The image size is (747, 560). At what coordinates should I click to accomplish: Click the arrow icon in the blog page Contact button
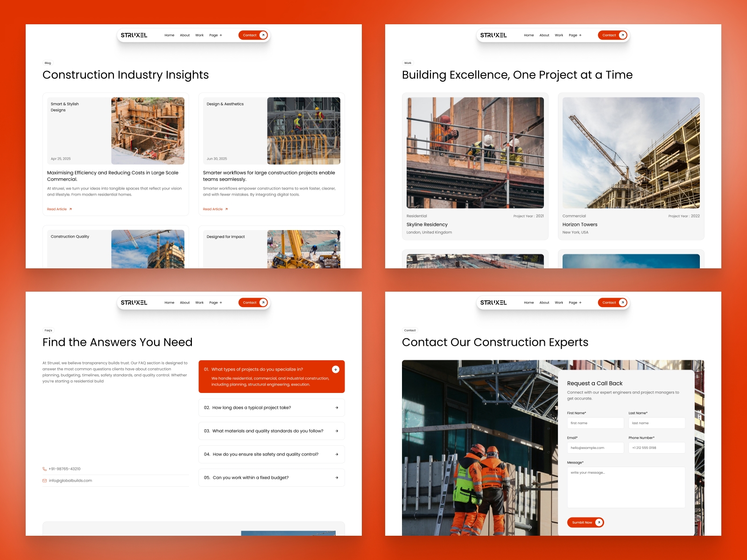click(x=263, y=35)
